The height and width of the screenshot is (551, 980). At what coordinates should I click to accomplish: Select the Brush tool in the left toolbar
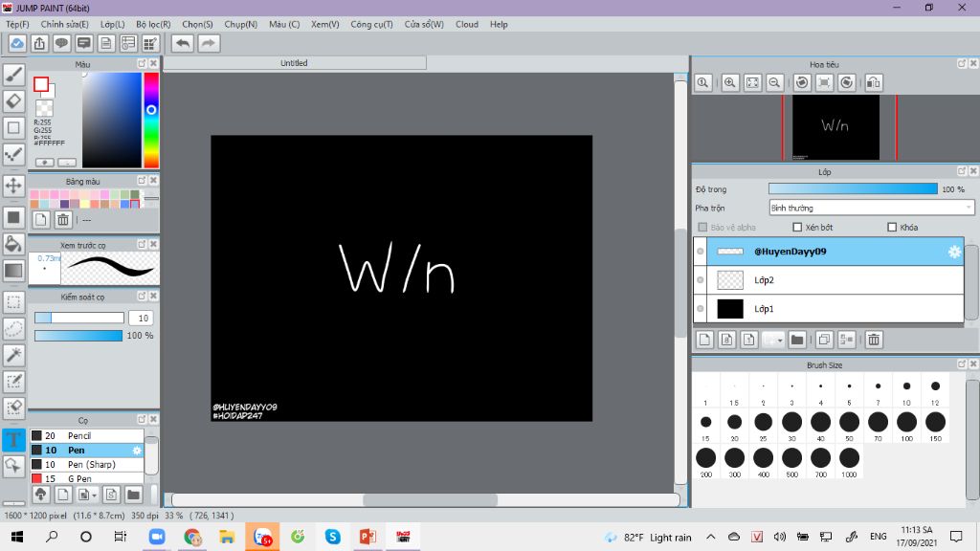coord(13,75)
